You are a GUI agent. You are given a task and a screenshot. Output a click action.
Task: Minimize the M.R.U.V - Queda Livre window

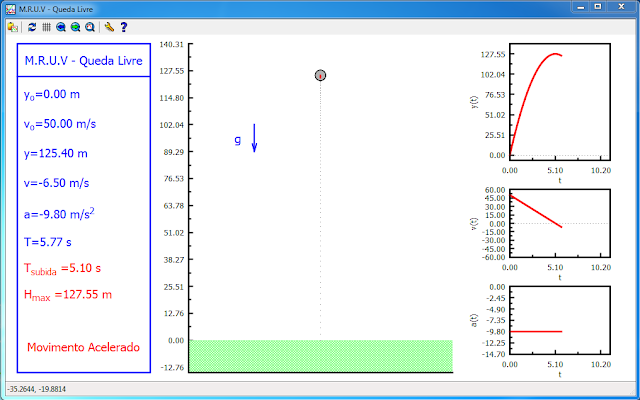tap(581, 7)
